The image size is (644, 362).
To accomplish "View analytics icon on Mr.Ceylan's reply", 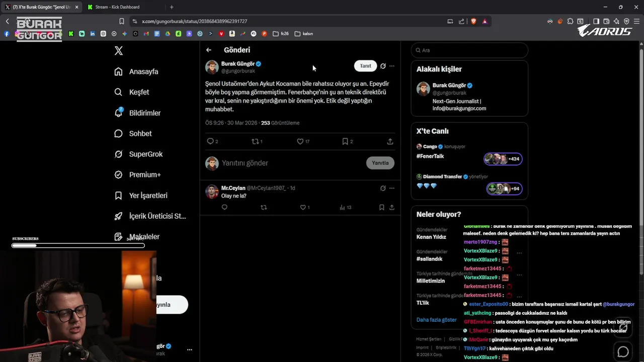I will [x=342, y=207].
